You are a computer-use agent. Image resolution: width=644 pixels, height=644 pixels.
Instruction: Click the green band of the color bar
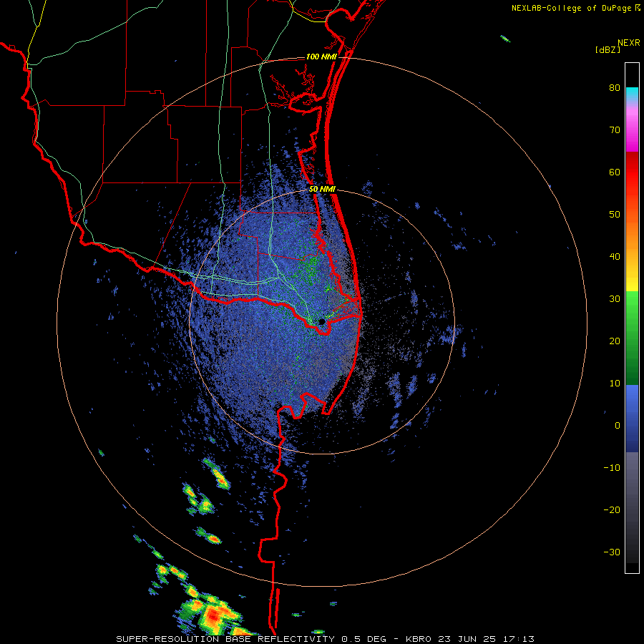[x=632, y=338]
